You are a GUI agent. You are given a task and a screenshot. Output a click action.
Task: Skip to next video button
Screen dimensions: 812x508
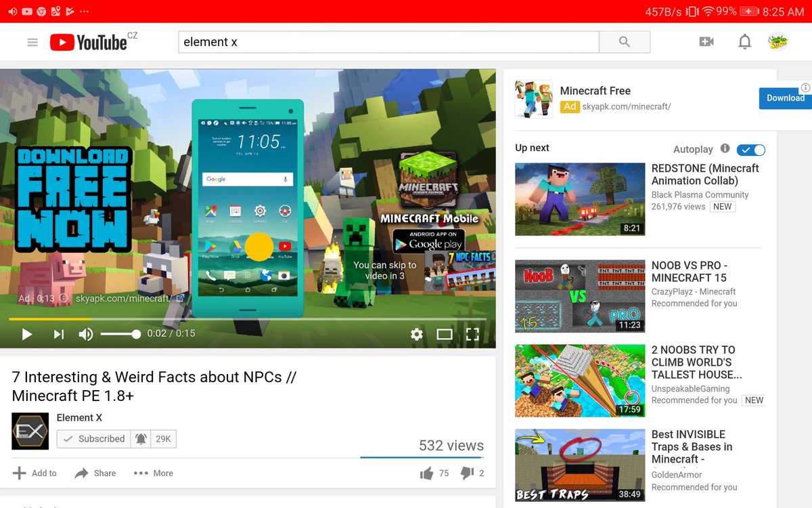59,334
